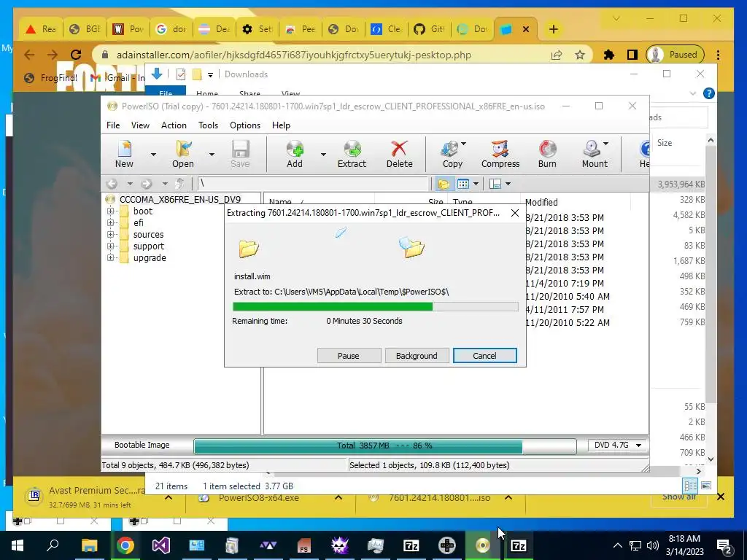Open the Copy button dropdown arrow
The image size is (747, 560).
coord(463,144)
